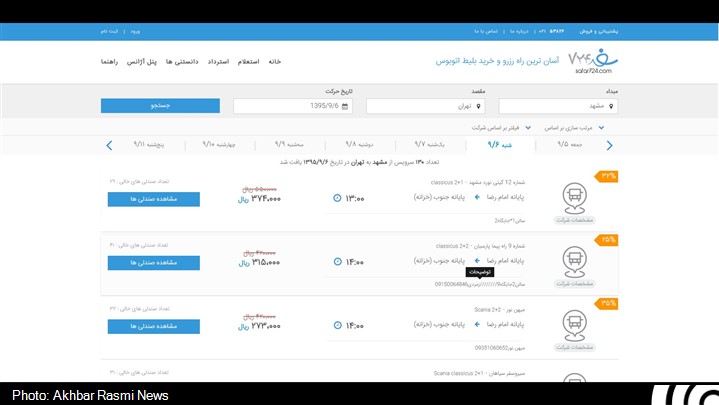Click the origin location pin icon

(x=611, y=106)
